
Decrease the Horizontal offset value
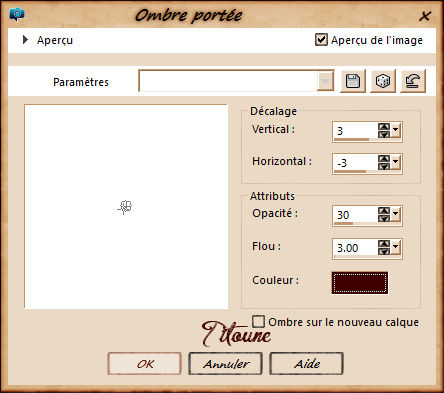tap(384, 166)
